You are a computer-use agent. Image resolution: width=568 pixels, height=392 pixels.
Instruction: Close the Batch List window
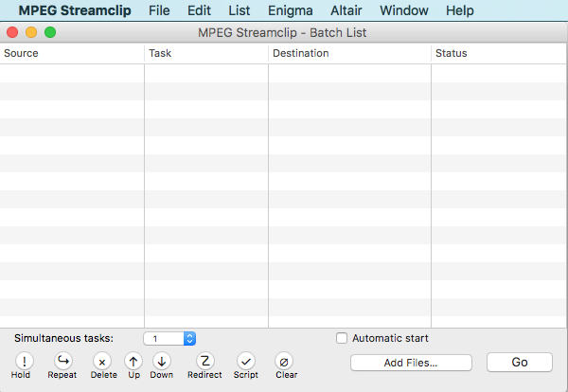pyautogui.click(x=12, y=32)
